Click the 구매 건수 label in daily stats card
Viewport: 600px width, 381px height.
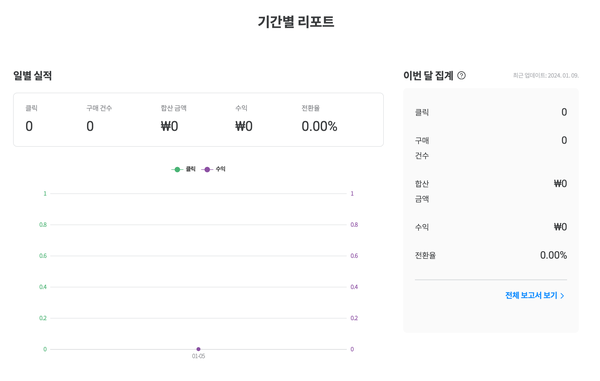pyautogui.click(x=99, y=108)
